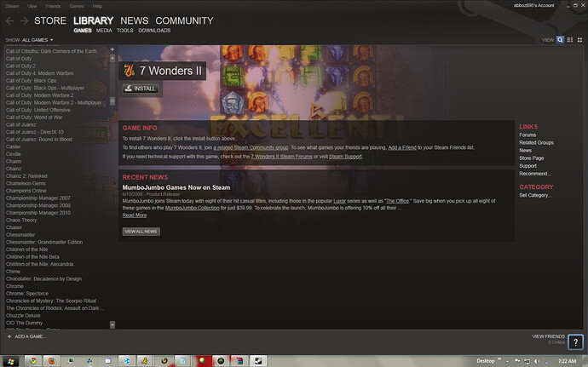The width and height of the screenshot is (588, 367).
Task: Click the forward navigation arrow
Action: click(24, 20)
